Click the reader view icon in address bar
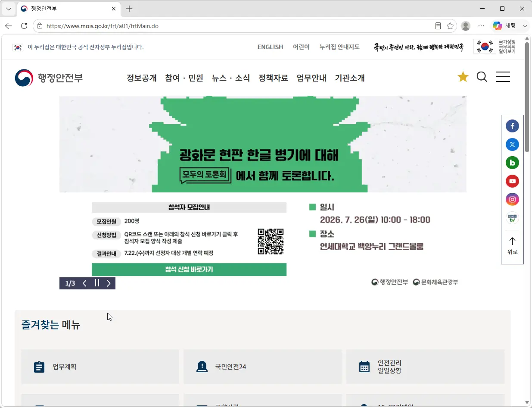 pyautogui.click(x=438, y=26)
